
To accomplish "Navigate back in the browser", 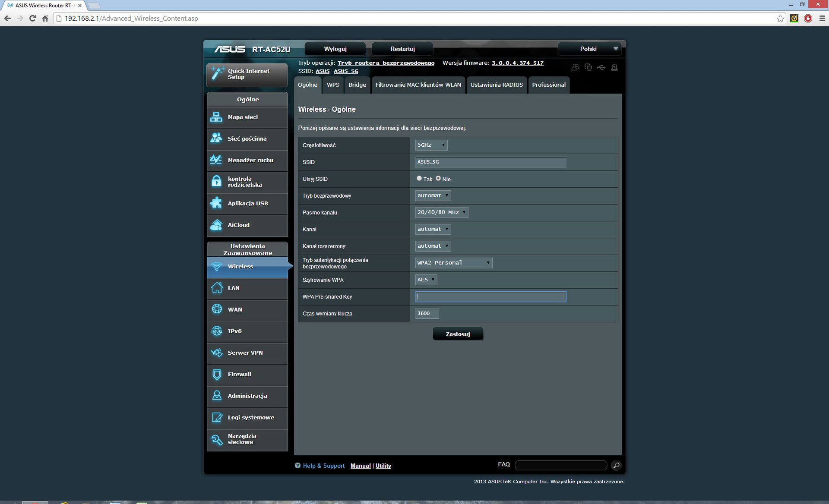I will coord(7,18).
